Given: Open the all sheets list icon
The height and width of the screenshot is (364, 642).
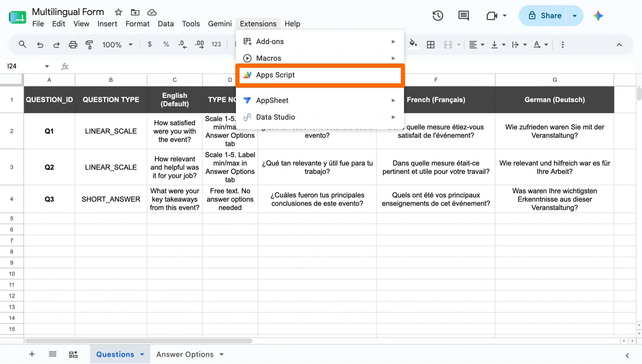Looking at the screenshot, I should (x=52, y=354).
